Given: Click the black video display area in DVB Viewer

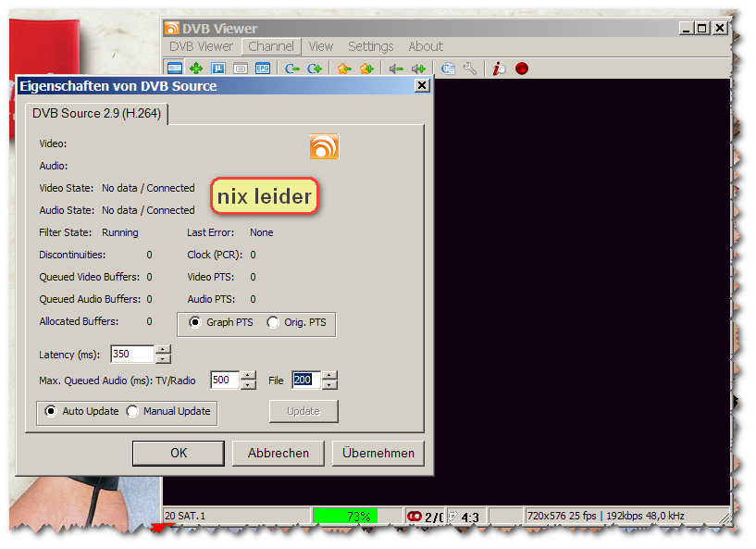Looking at the screenshot, I should 581,290.
